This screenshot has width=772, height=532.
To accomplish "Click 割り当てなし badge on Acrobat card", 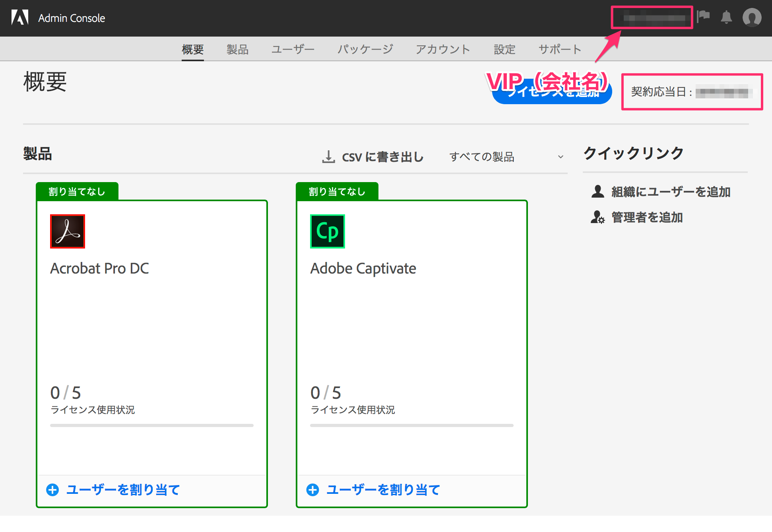I will coord(77,192).
